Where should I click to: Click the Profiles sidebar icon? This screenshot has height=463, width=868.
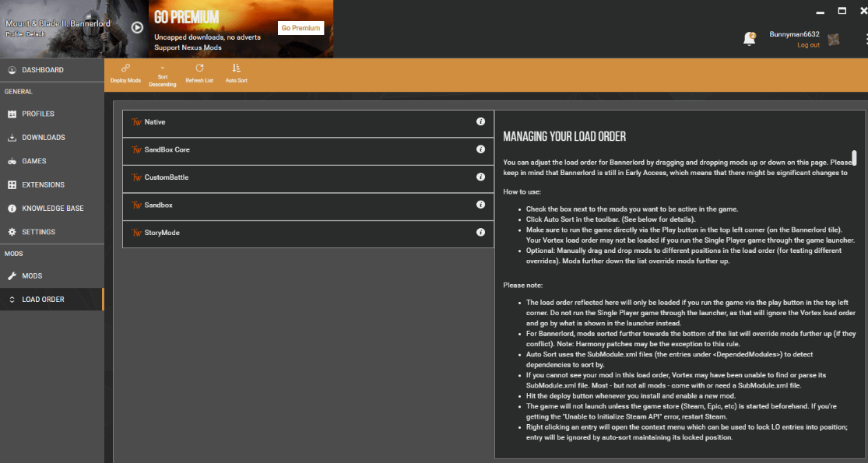tap(12, 114)
